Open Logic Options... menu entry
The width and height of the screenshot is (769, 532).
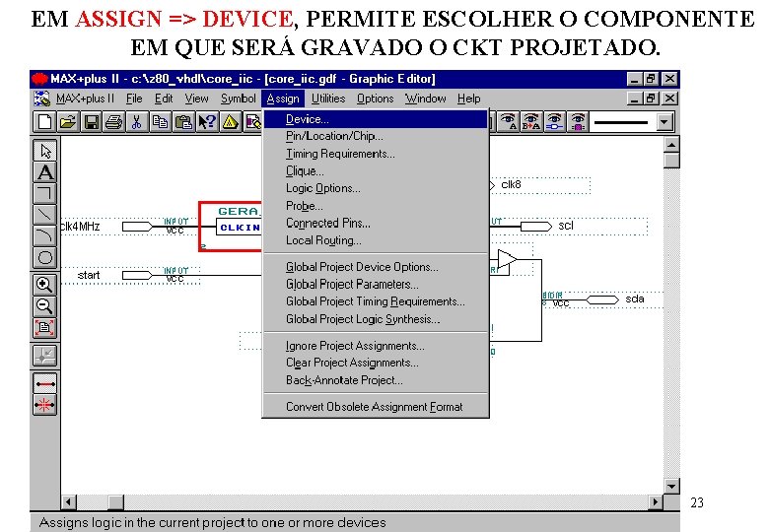(x=376, y=188)
